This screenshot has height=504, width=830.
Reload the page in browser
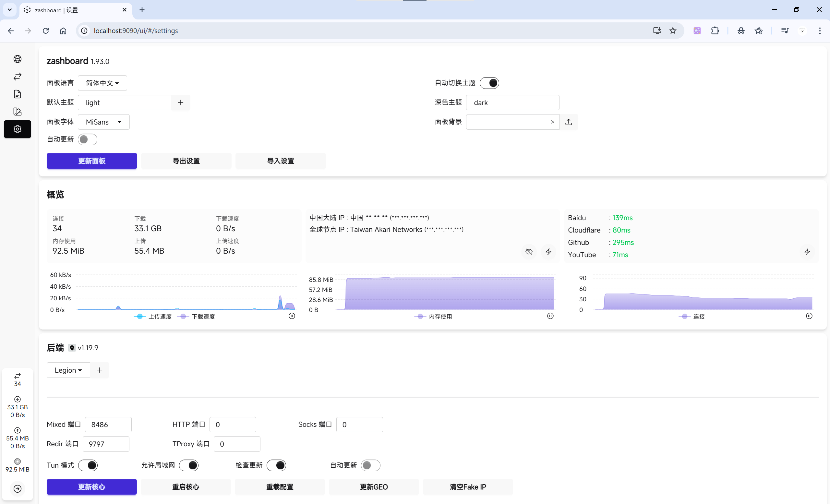point(46,31)
